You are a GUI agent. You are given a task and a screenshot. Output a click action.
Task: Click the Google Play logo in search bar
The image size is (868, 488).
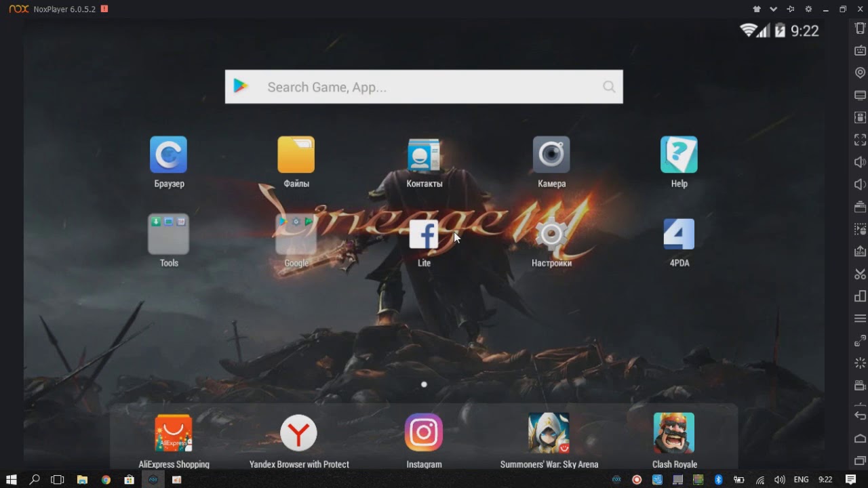point(241,86)
